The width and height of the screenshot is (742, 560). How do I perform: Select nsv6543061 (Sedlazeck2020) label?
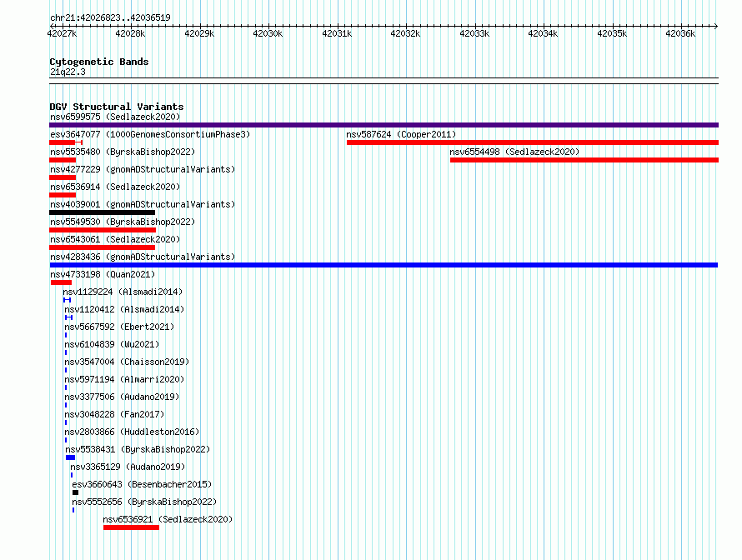[x=115, y=239]
